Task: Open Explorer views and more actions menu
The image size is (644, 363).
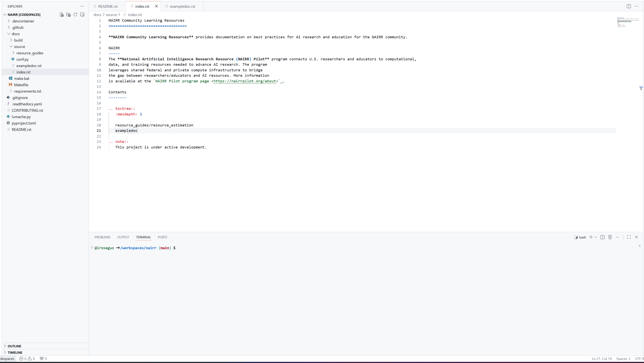Action: coord(82,6)
